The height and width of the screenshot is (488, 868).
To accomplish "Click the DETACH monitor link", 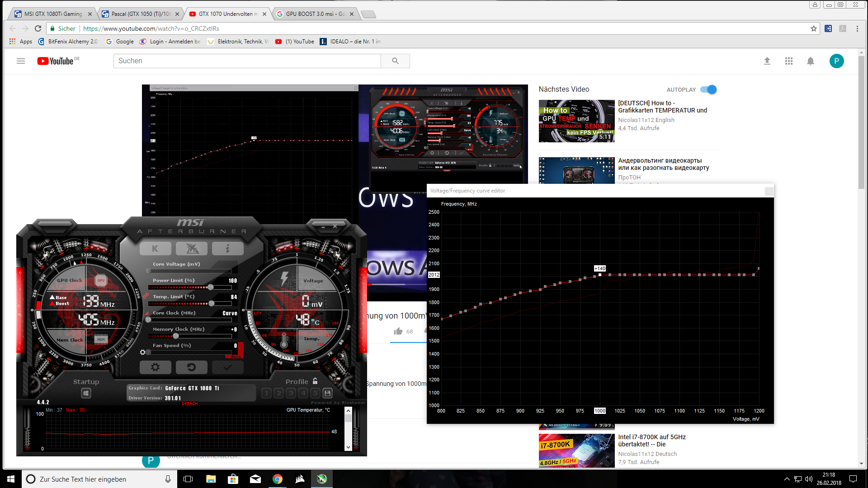I will [x=190, y=404].
